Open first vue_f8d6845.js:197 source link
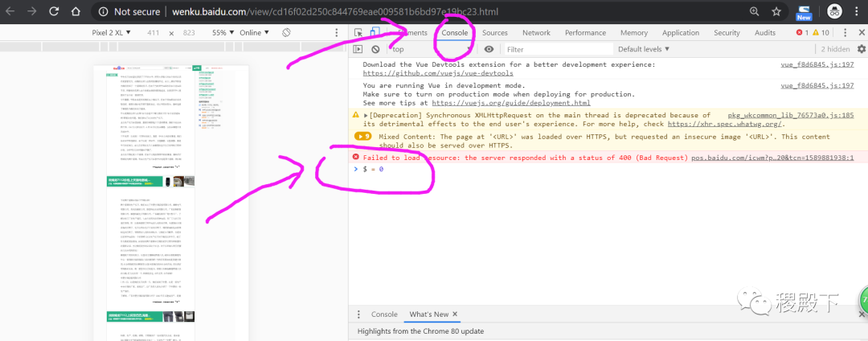Viewport: 868px width, 341px height. pyautogui.click(x=817, y=65)
